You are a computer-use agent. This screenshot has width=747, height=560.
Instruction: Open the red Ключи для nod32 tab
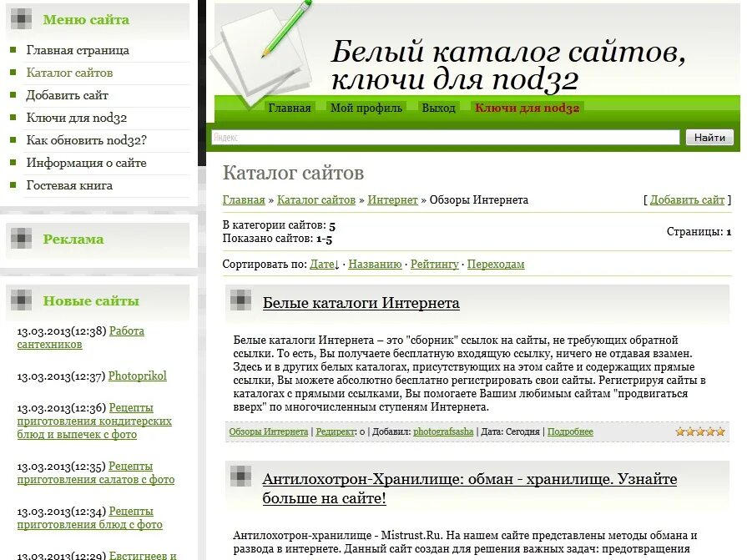pos(527,108)
